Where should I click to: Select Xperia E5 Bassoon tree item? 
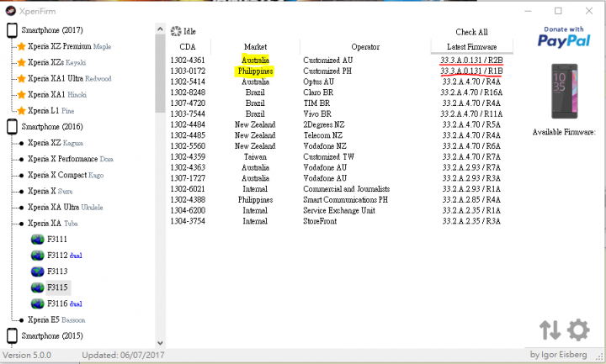point(56,320)
